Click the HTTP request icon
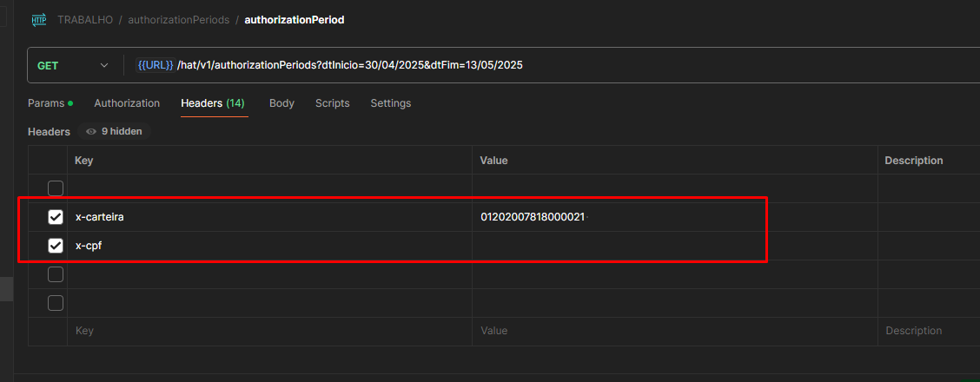 tap(39, 19)
